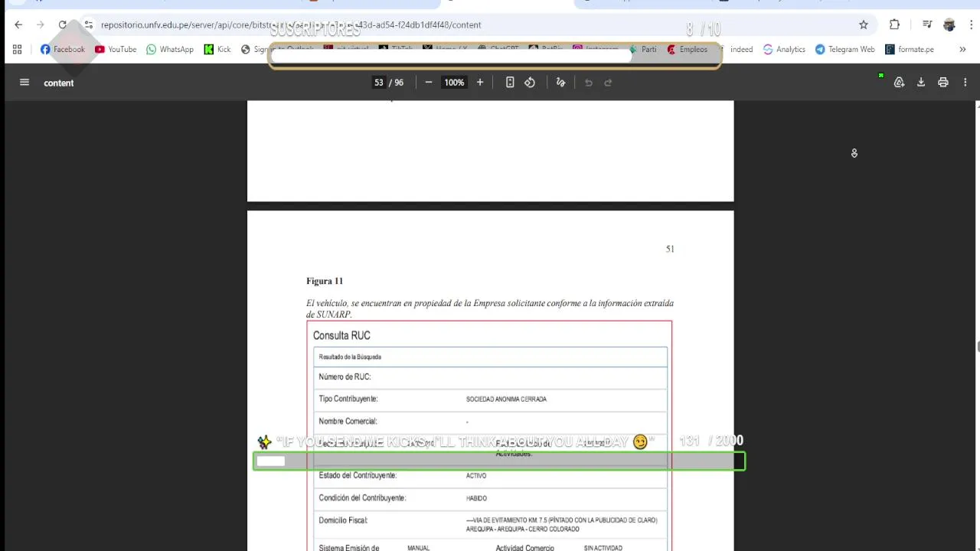Edit the zoom level field 100%
Screen dimensions: 980x551
[x=454, y=83]
